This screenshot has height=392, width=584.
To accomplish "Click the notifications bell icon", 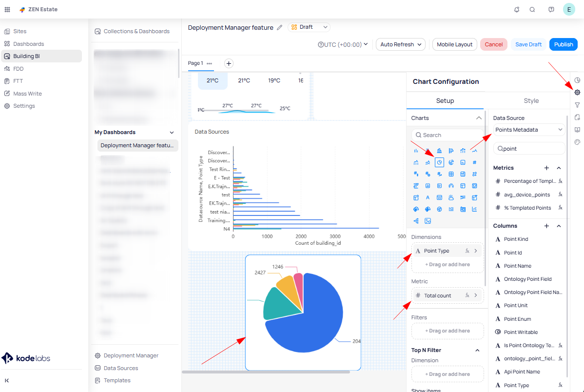I will pyautogui.click(x=517, y=9).
